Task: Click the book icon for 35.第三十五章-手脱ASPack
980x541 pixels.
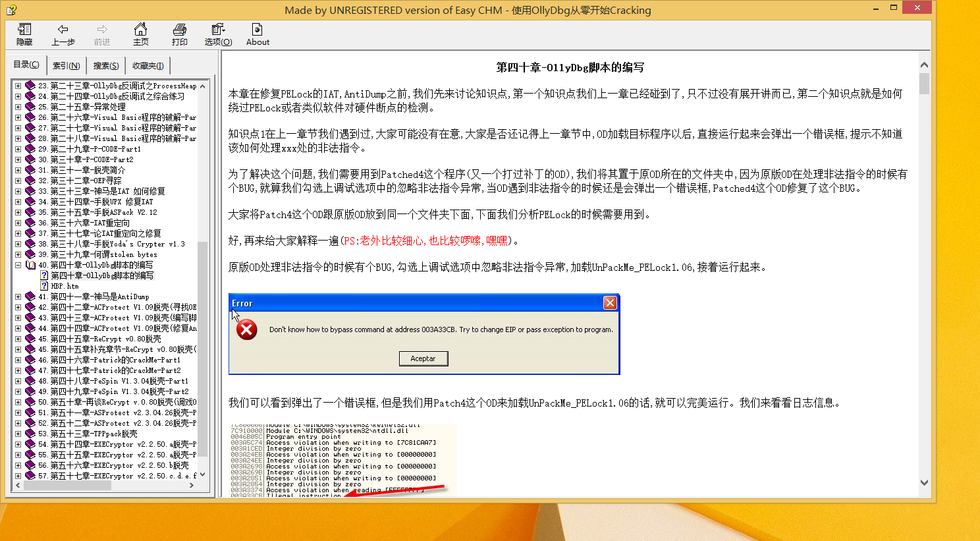Action: (x=30, y=212)
